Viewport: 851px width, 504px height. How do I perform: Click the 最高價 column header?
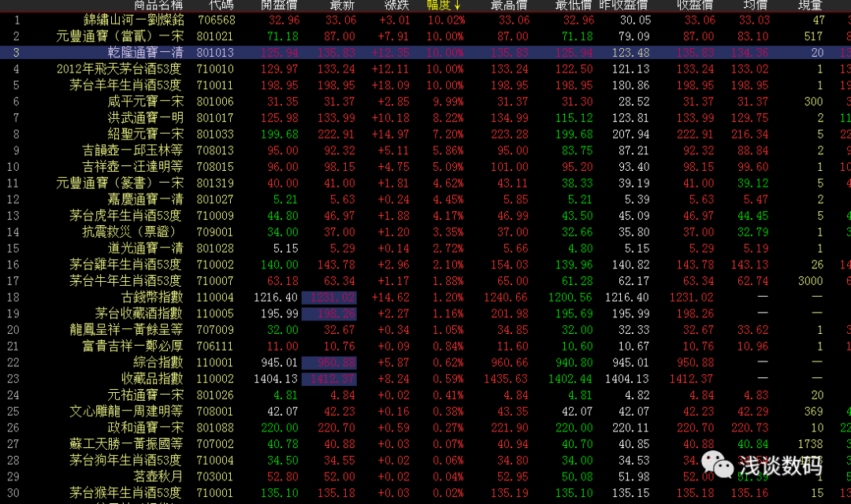pos(509,5)
